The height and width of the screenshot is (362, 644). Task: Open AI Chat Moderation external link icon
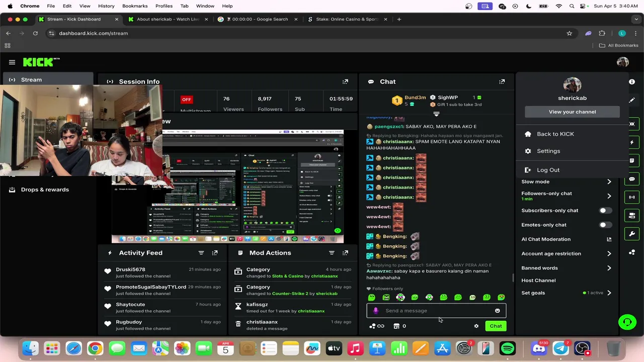[x=609, y=239]
